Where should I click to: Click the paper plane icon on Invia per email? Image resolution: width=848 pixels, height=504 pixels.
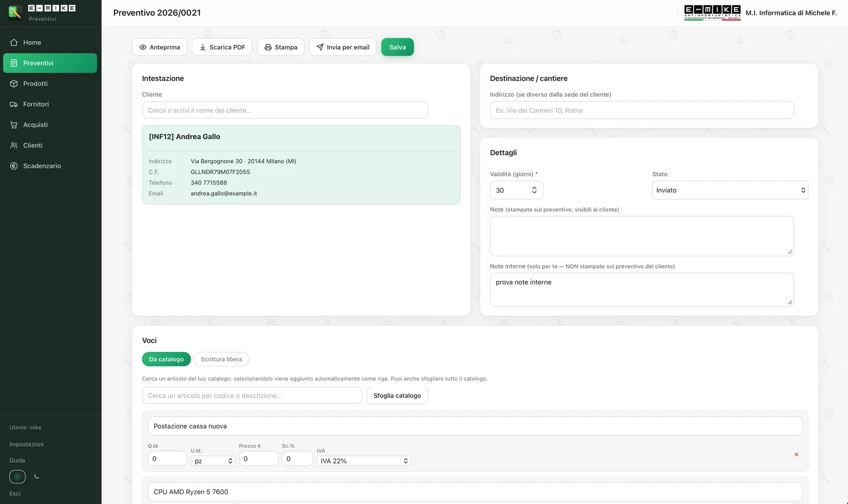(x=320, y=47)
